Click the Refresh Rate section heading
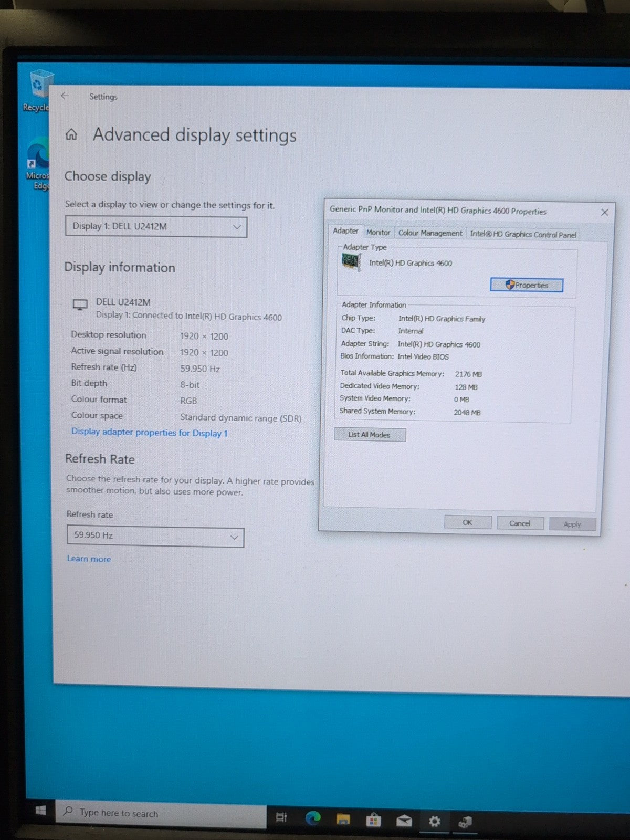Viewport: 630px width, 840px height. tap(100, 459)
